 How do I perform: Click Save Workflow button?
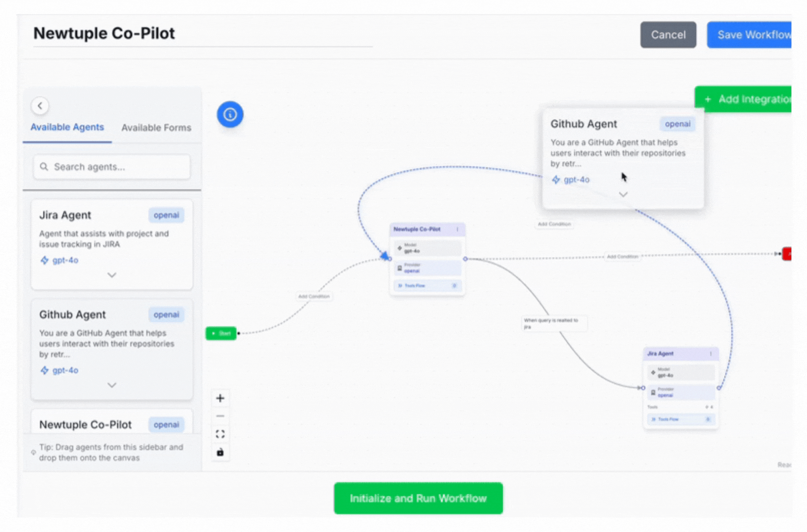[x=750, y=35]
